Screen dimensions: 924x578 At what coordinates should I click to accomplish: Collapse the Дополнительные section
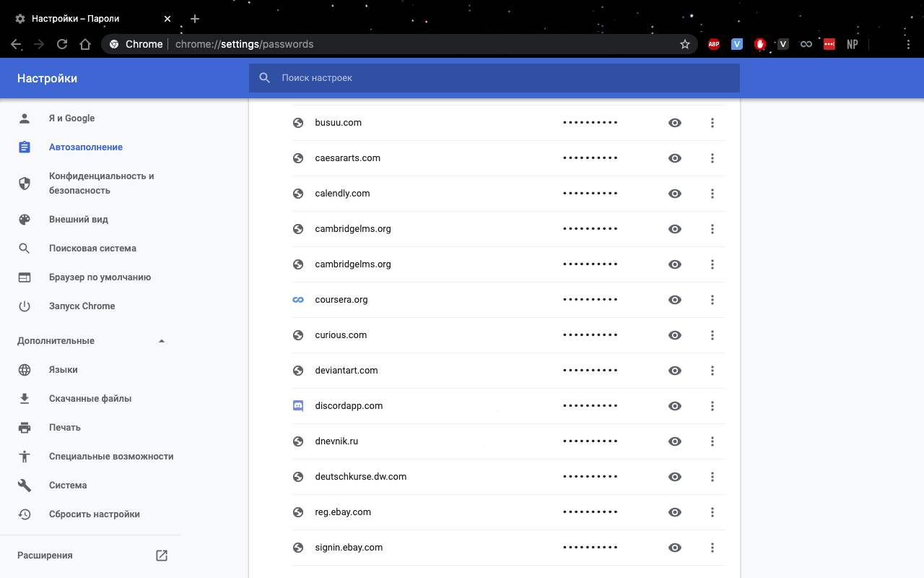(162, 341)
